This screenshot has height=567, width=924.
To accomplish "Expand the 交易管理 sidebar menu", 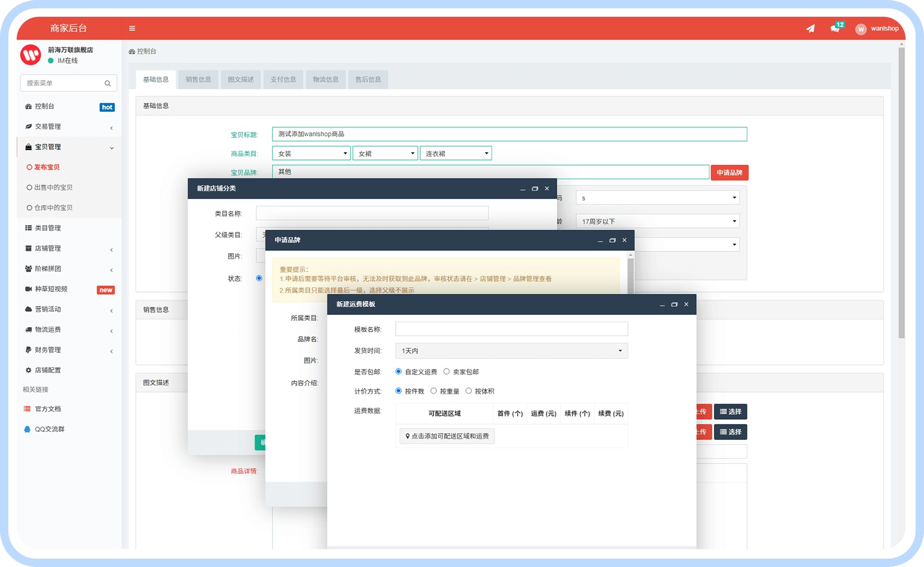I will pyautogui.click(x=69, y=127).
